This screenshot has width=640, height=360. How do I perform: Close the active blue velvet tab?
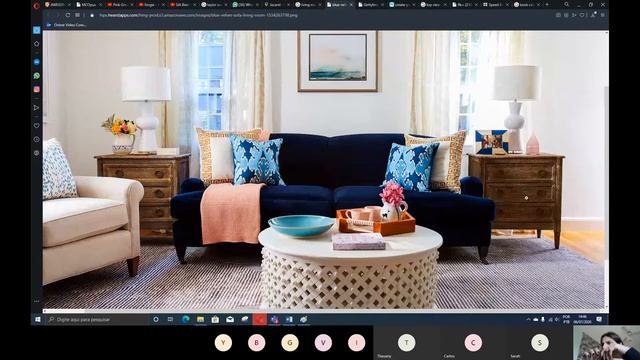click(x=351, y=5)
